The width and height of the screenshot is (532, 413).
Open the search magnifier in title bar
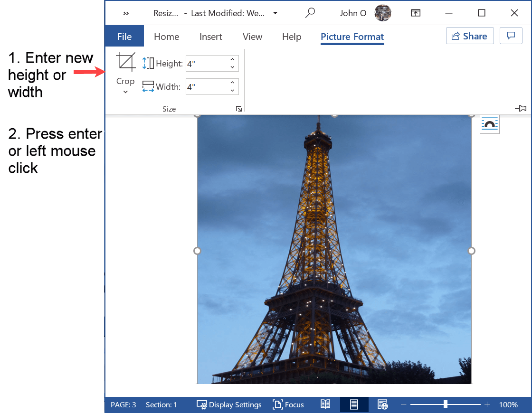click(x=310, y=13)
